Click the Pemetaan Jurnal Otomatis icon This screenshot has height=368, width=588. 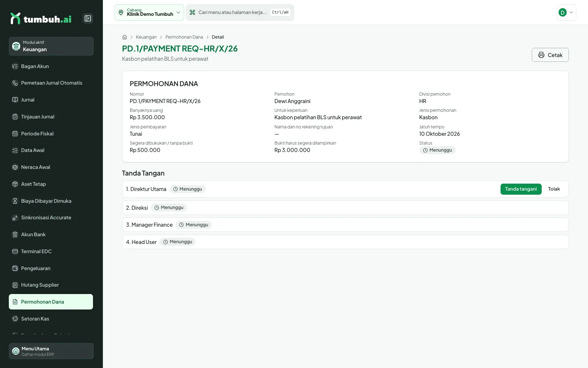click(15, 83)
